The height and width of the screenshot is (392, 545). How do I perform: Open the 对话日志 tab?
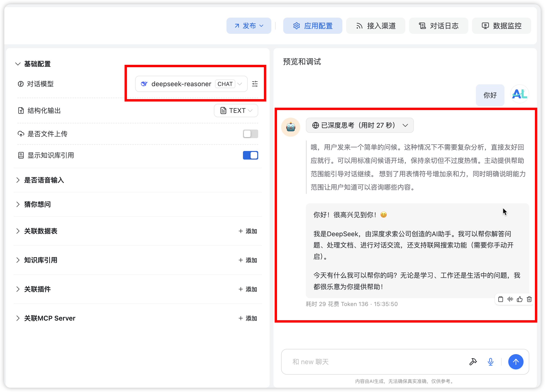438,26
